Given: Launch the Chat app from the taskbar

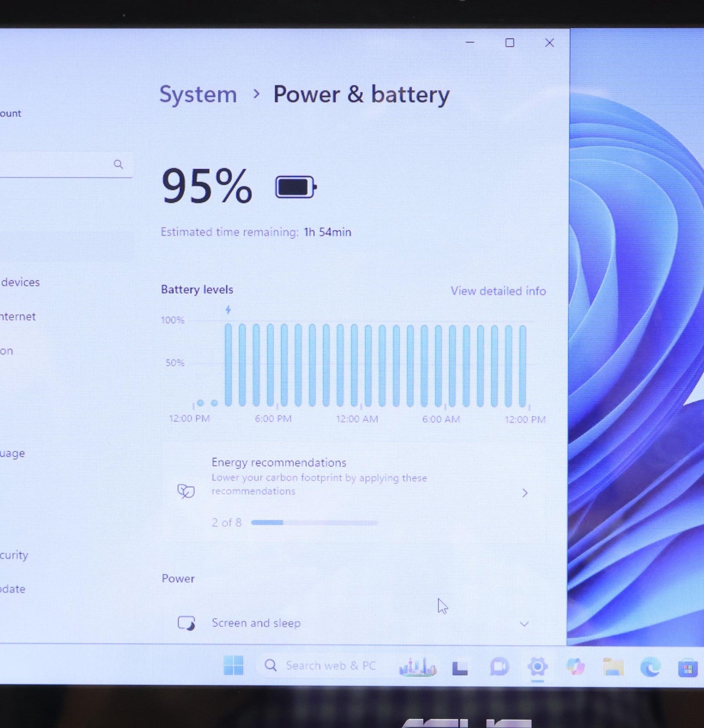Looking at the screenshot, I should tap(499, 667).
